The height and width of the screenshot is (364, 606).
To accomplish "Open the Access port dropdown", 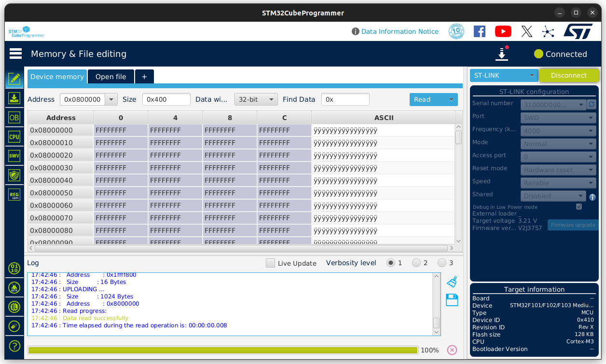I will [x=558, y=157].
